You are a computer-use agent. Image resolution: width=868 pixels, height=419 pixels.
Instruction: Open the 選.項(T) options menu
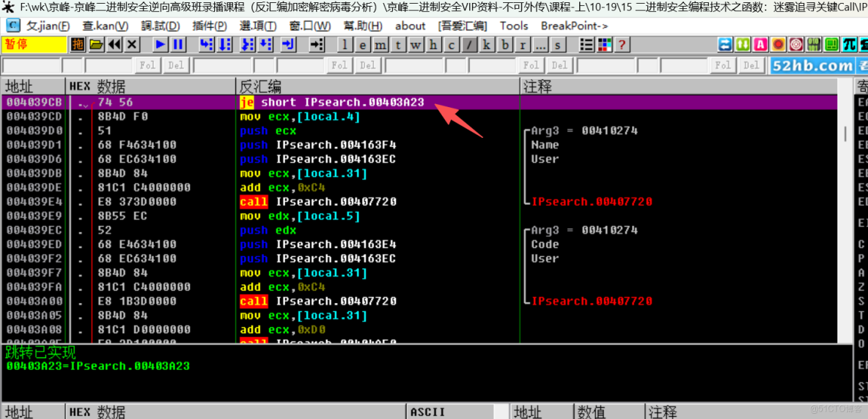pos(258,26)
